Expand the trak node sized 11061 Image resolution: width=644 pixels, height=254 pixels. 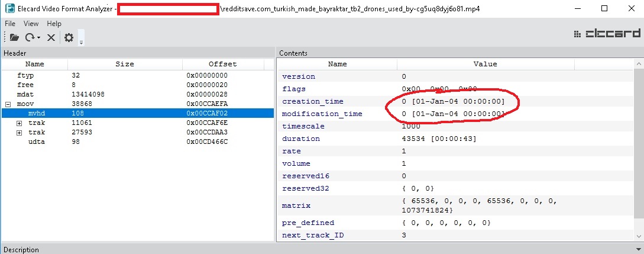[20, 123]
